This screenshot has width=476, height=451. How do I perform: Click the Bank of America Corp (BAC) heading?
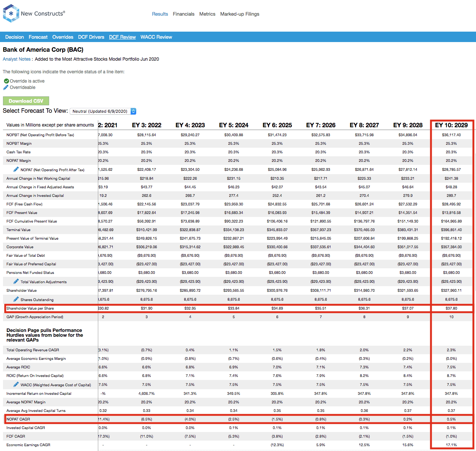(x=43, y=50)
